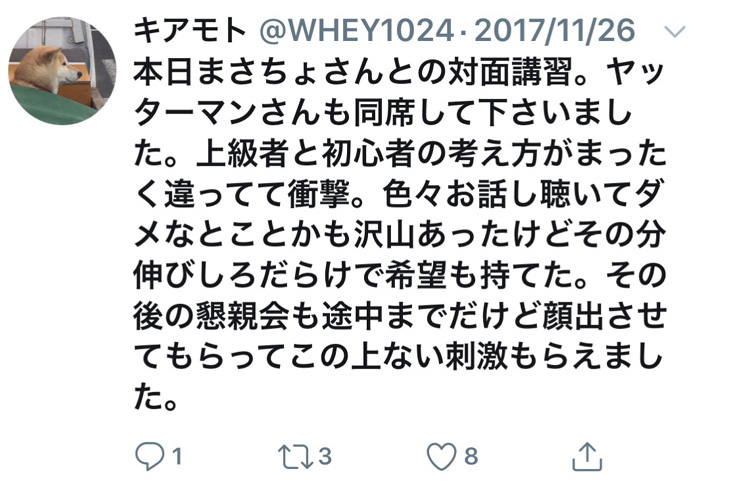Screen dimensions: 740x486
Task: Open the tweet permalink via the 2017/11/26 date
Action: 555,31
